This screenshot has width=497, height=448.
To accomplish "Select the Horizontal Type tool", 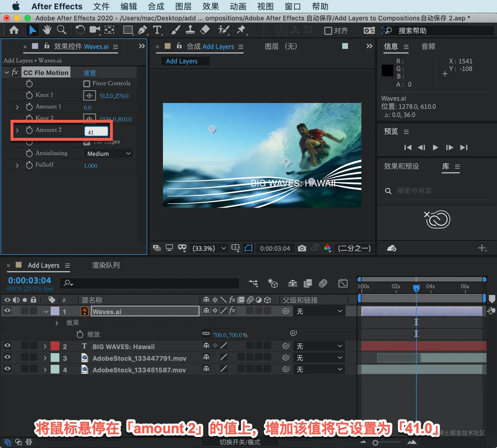I will point(157,30).
